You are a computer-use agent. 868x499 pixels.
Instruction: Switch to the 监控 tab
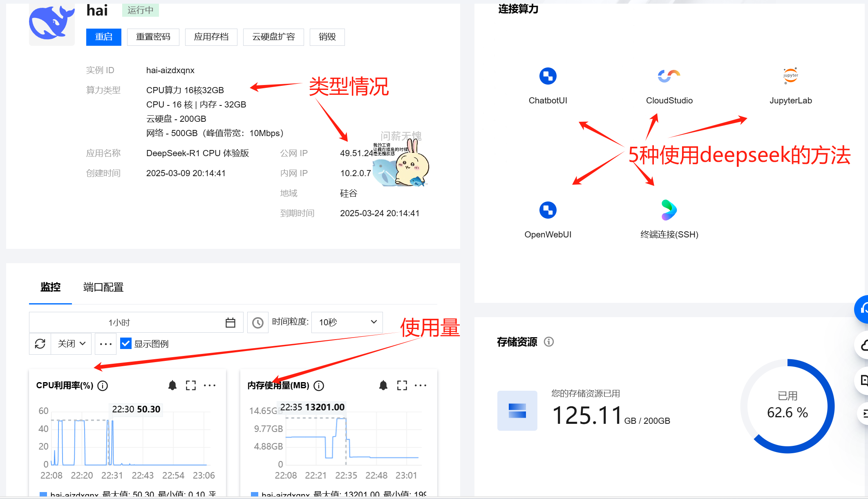coord(50,287)
